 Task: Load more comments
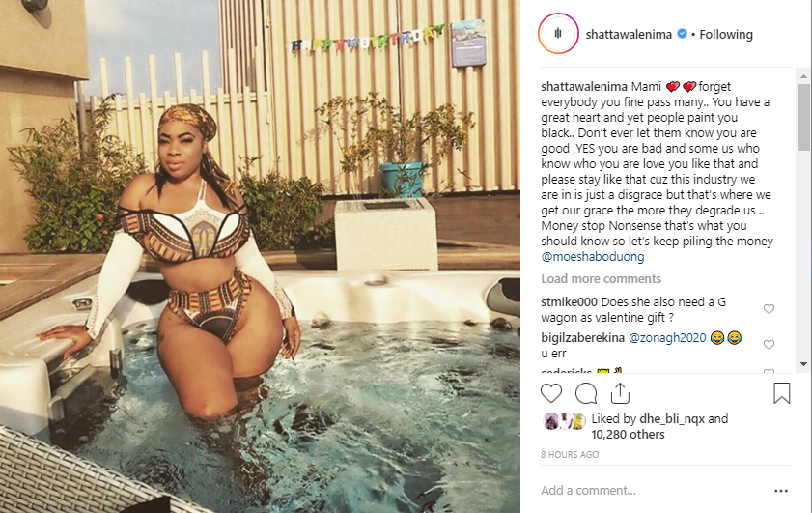coord(601,279)
